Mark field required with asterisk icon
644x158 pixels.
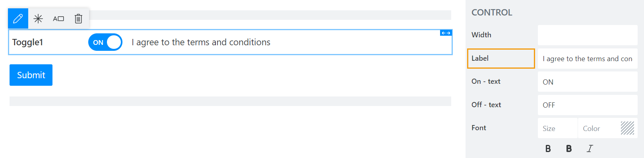coord(38,19)
